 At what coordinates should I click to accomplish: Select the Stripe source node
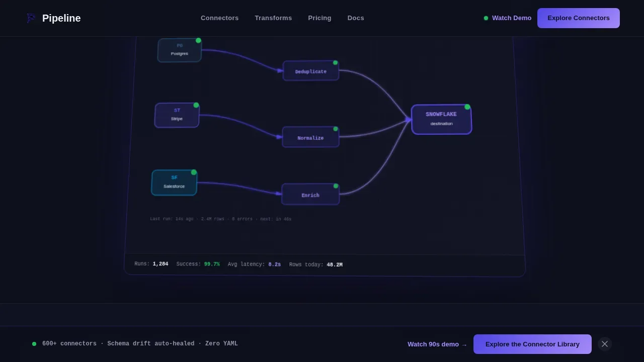tap(177, 115)
